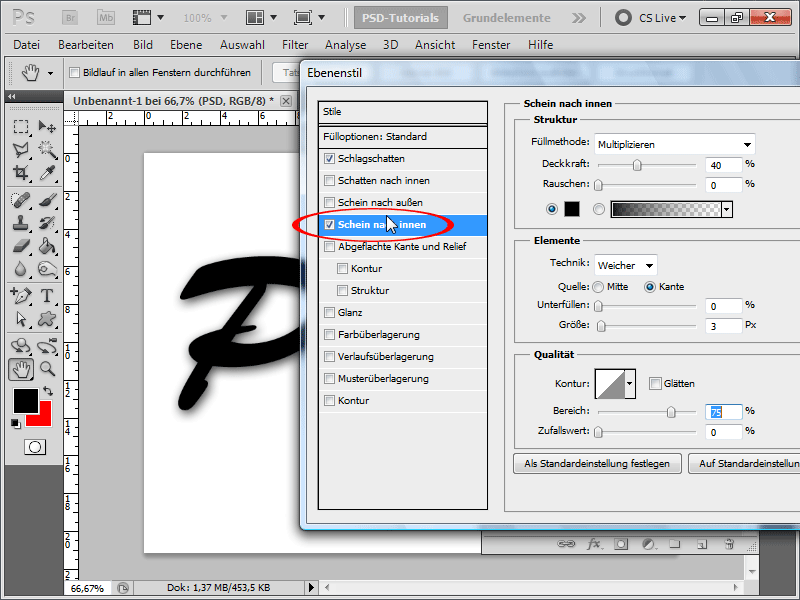Select the Zoom tool in toolbox
Screen dimensions: 800x600
pyautogui.click(x=47, y=369)
